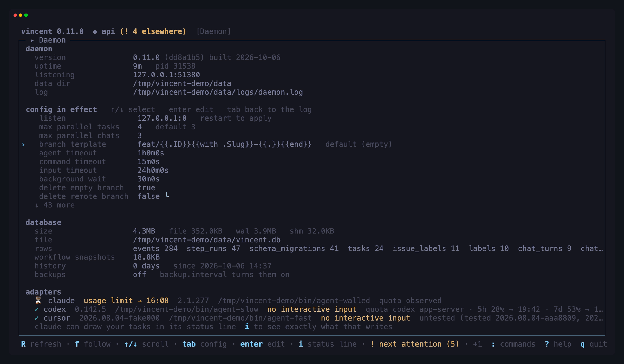The height and width of the screenshot is (364, 624).
Task: Click the 'R refresh' shortcut
Action: click(x=41, y=344)
